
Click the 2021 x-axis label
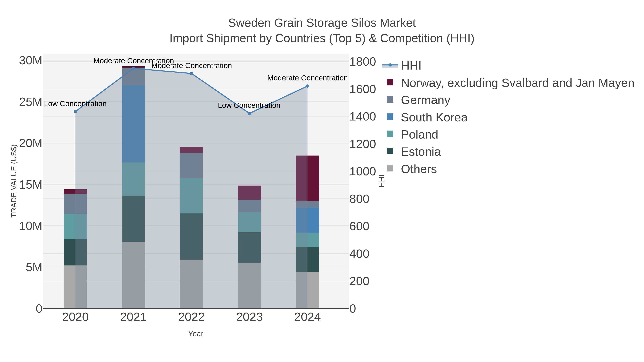tap(133, 317)
